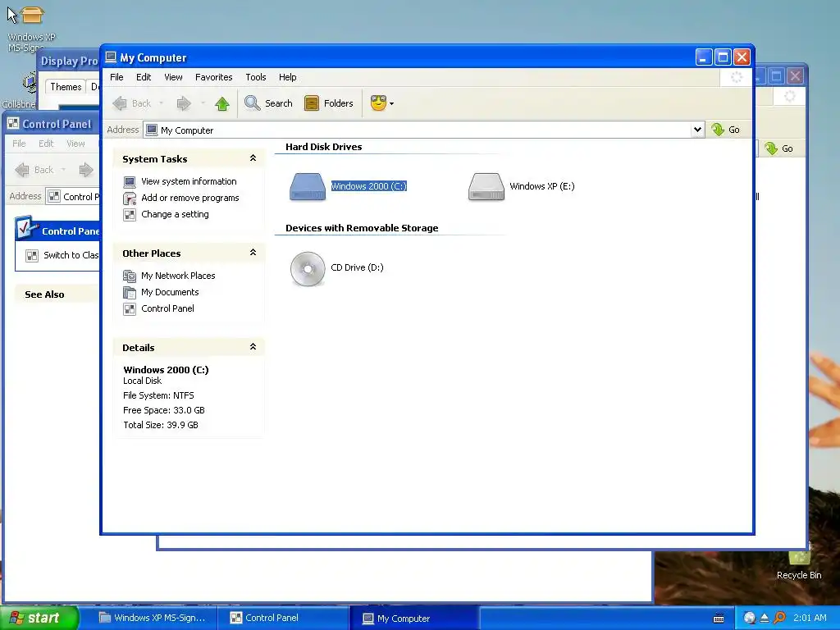This screenshot has width=840, height=630.
Task: Click Change a setting link
Action: click(175, 214)
